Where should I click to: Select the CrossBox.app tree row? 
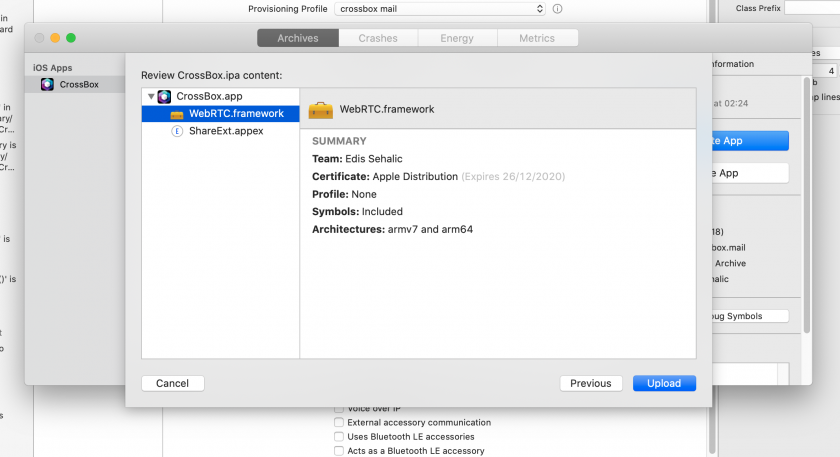pyautogui.click(x=220, y=96)
